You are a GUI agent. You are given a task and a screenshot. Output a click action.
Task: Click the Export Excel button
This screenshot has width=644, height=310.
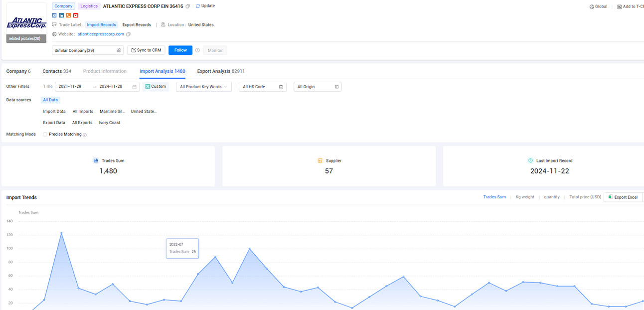(x=623, y=197)
